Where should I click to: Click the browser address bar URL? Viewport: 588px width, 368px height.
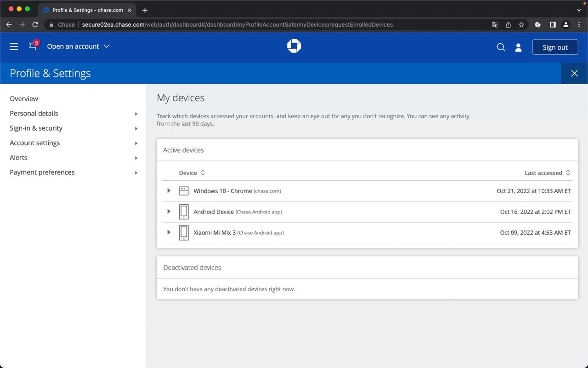(237, 25)
